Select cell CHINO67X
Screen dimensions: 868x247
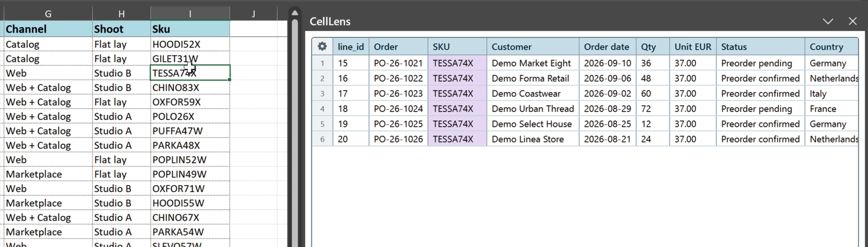[x=190, y=218]
